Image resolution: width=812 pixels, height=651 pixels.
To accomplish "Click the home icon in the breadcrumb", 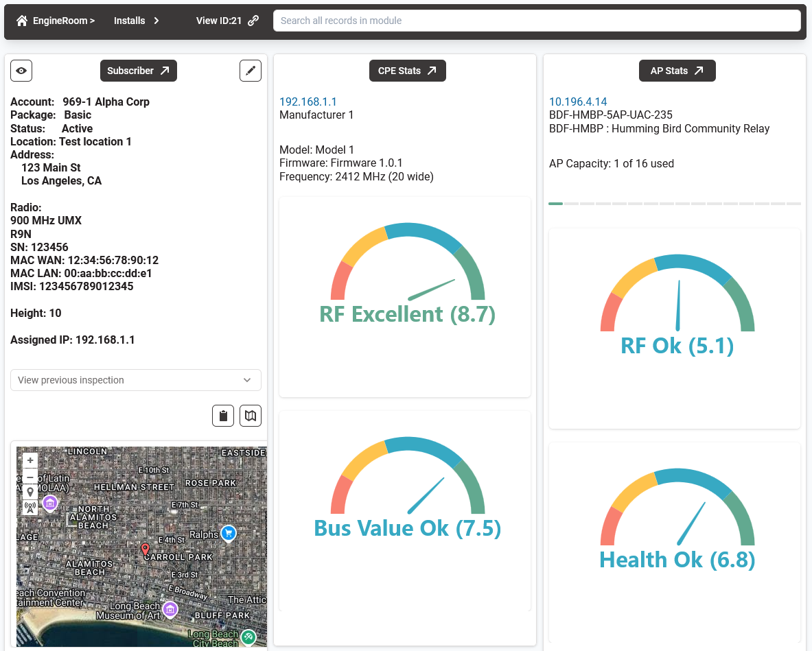I will click(x=22, y=21).
